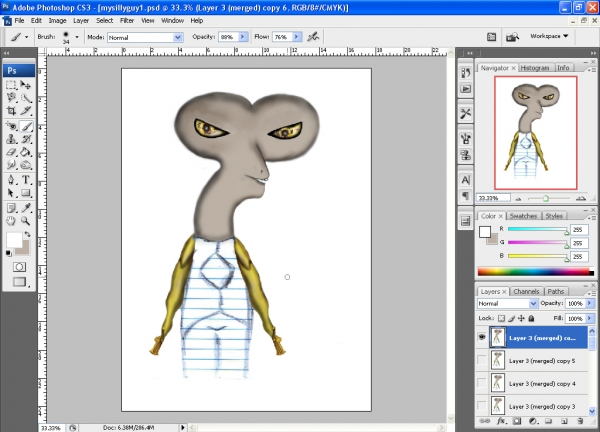The image size is (600, 432).
Task: Click Navigator zoom percentage field
Action: [x=493, y=198]
